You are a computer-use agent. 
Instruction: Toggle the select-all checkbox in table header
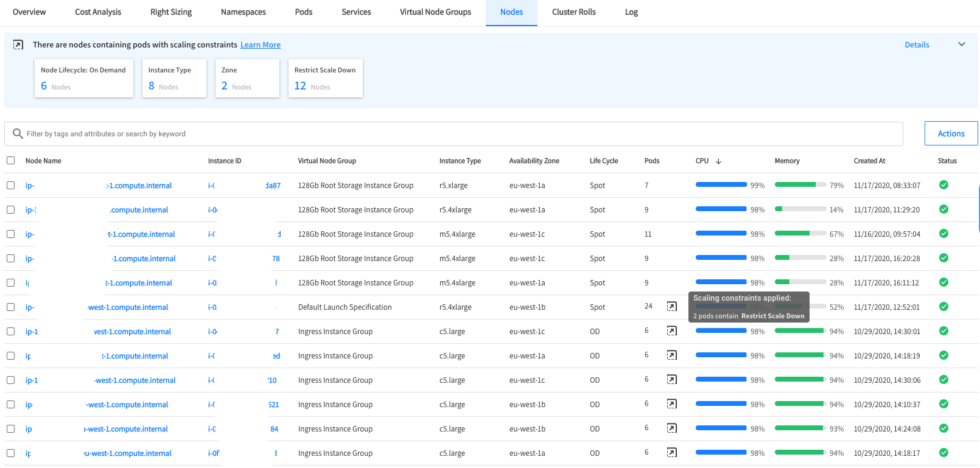11,161
